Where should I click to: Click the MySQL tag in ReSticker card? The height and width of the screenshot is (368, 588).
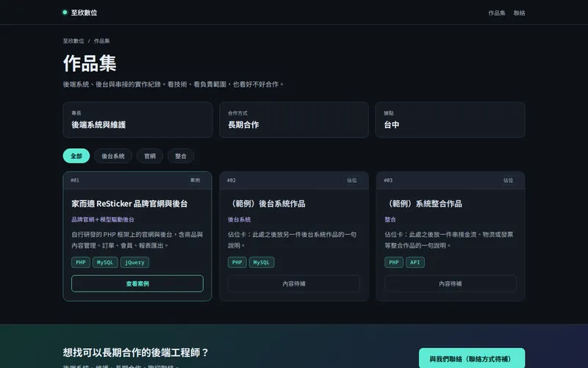(105, 262)
